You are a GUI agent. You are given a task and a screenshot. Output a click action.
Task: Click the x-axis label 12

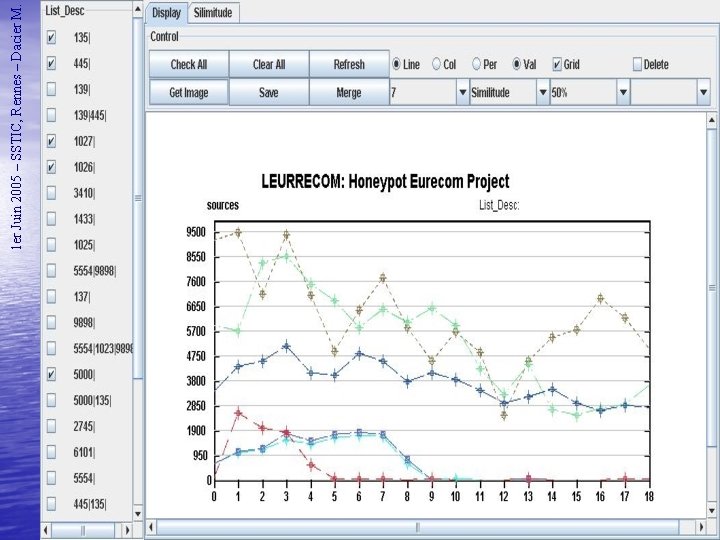[504, 496]
